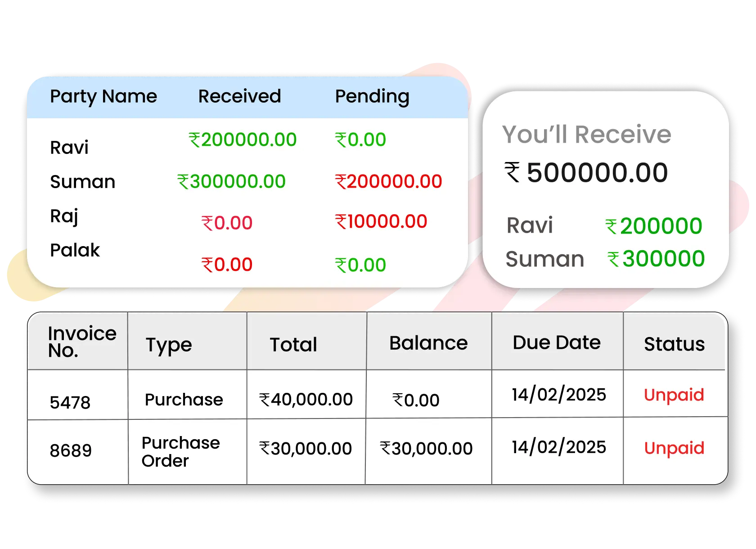The height and width of the screenshot is (549, 756).
Task: Click the ₹30,000.00 balance for Purchase Order
Action: point(427,449)
